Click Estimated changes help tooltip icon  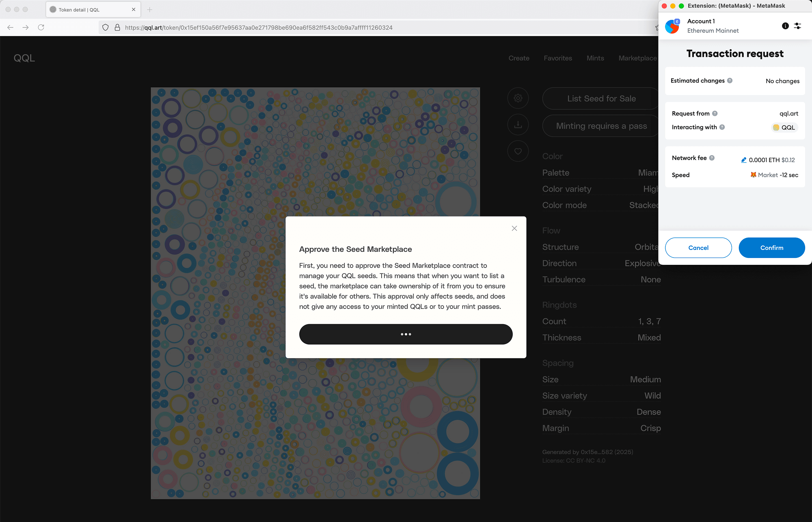click(x=730, y=80)
